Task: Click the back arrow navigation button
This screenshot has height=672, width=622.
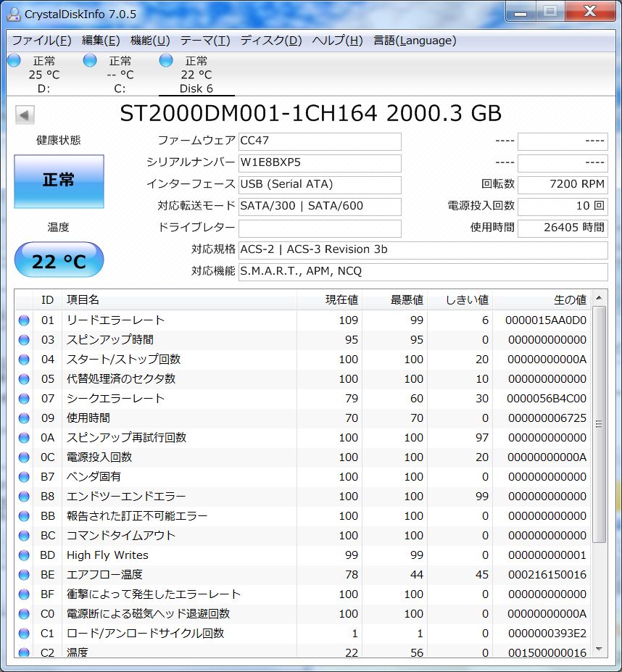Action: click(23, 113)
